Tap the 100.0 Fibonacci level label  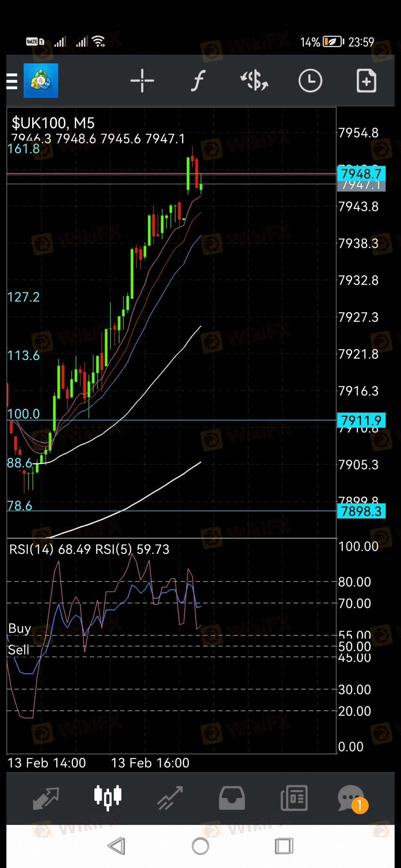(x=23, y=414)
